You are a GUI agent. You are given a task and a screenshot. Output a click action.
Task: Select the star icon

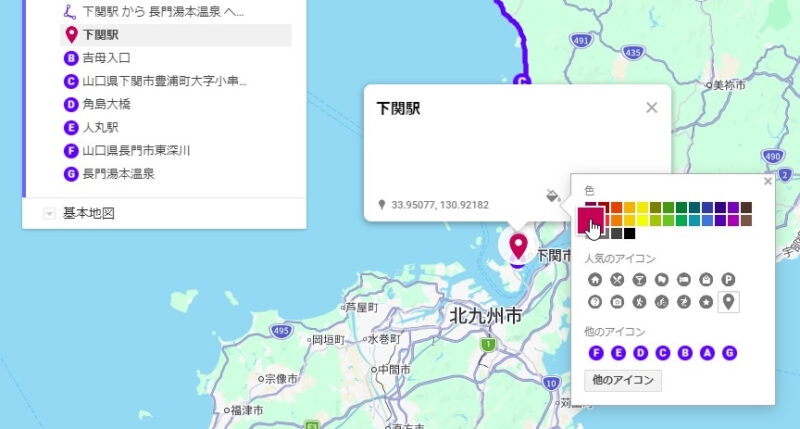pos(706,301)
